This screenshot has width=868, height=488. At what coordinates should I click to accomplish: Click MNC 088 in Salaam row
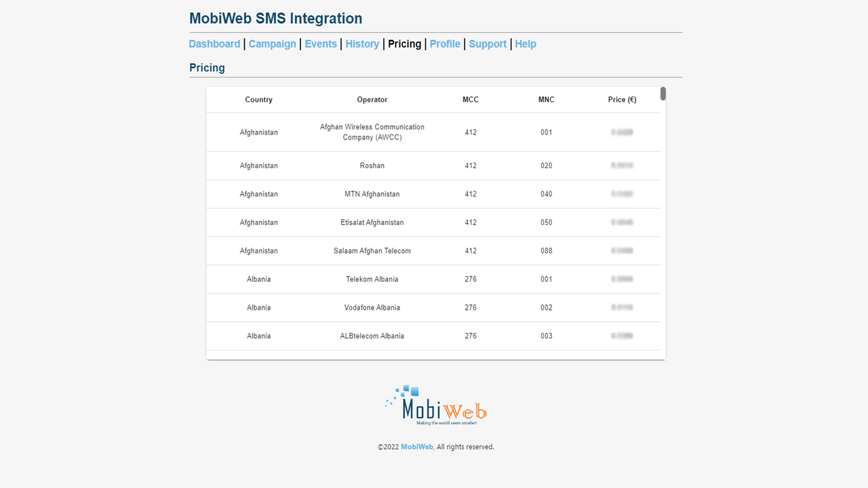tap(547, 251)
